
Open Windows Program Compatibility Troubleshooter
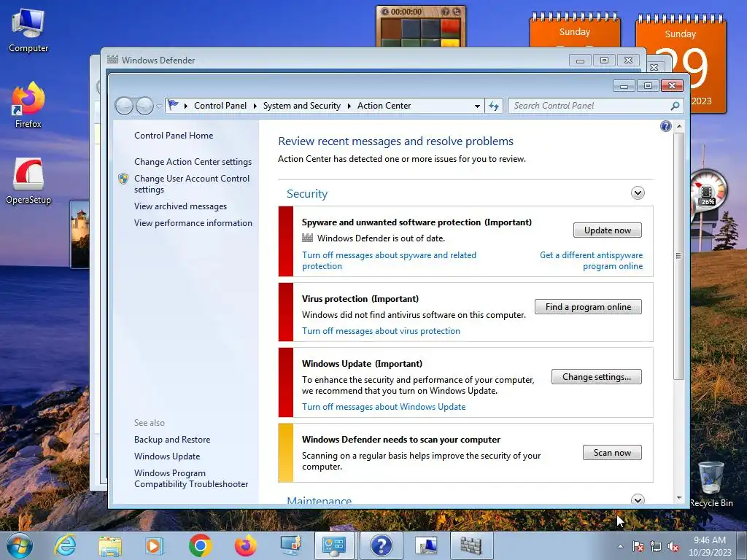click(191, 478)
